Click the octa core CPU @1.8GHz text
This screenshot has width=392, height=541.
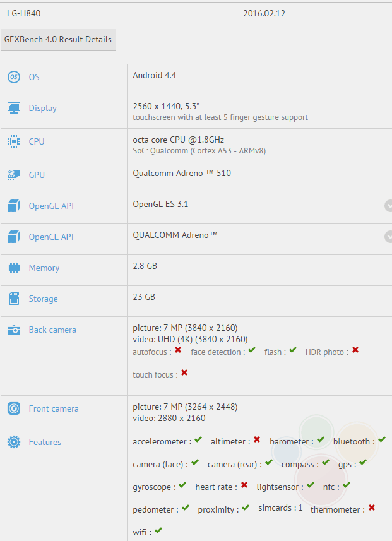179,140
